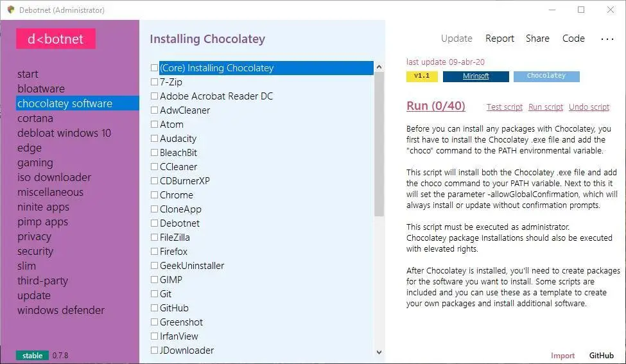Tick the Atom checkbox
The width and height of the screenshot is (626, 364).
(154, 124)
